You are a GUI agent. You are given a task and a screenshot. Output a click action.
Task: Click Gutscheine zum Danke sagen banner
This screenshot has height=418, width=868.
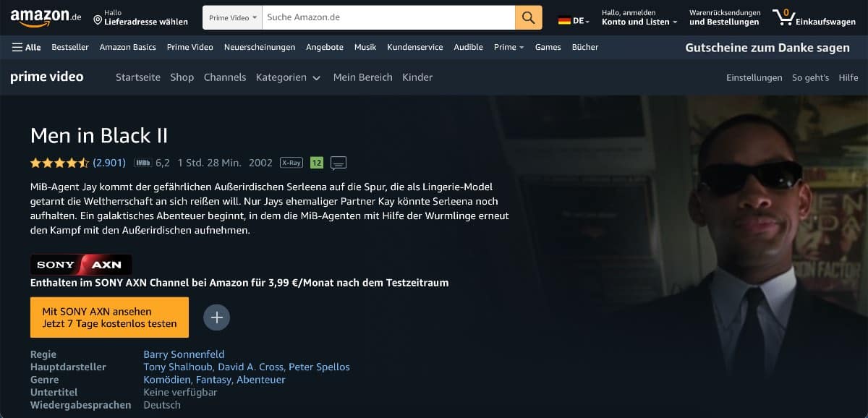tap(767, 48)
